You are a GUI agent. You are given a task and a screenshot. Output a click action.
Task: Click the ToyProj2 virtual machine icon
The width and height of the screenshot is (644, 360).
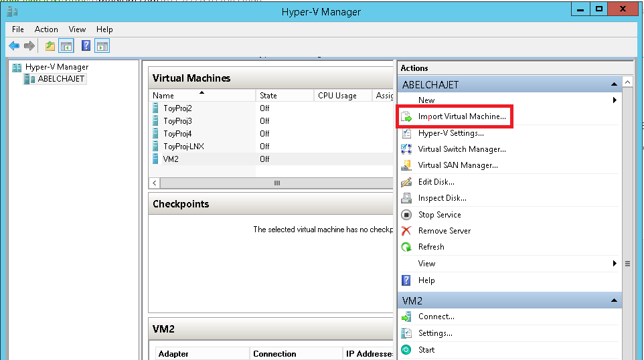[155, 108]
